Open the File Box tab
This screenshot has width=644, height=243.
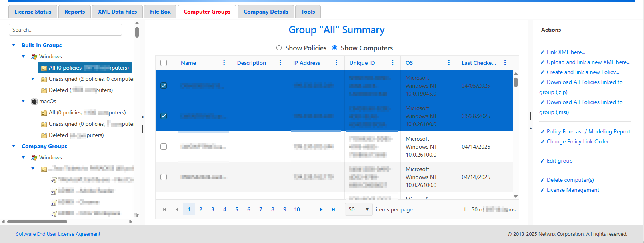tap(160, 12)
